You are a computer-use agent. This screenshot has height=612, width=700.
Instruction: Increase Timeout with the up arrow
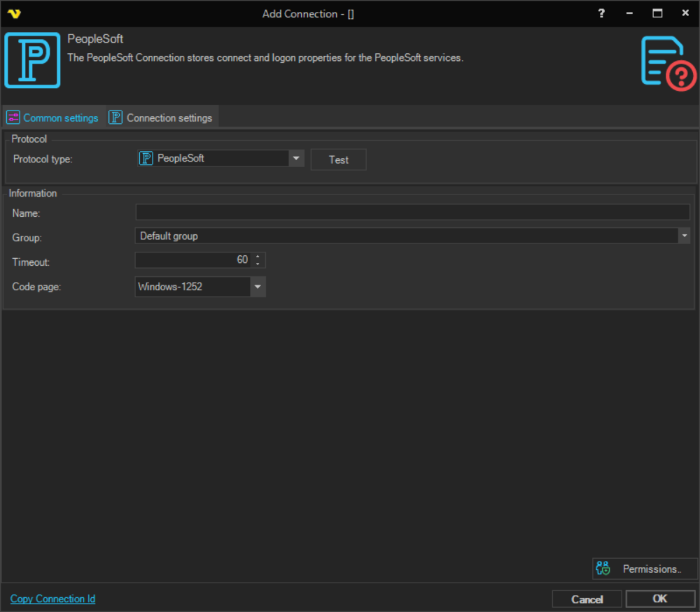click(258, 257)
